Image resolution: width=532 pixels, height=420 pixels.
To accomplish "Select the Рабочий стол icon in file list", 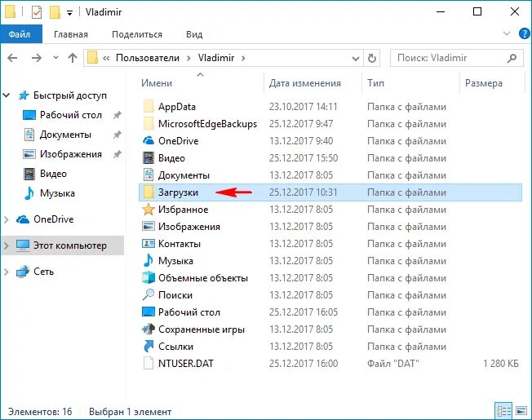I will click(149, 312).
